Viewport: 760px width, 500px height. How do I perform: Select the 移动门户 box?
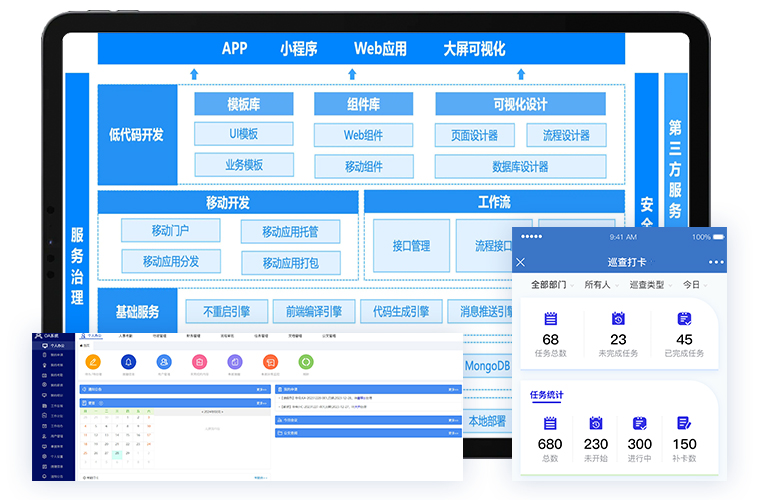coord(171,230)
